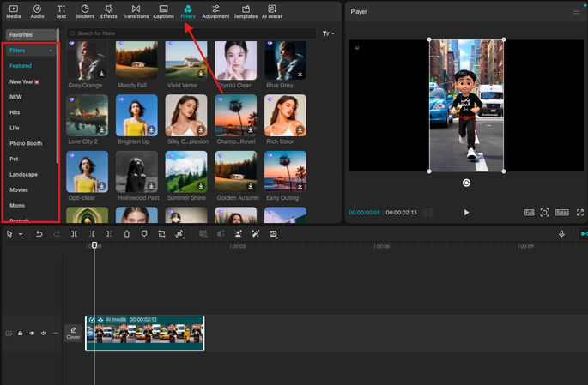588x385 pixels.
Task: Select the NEW filter category
Action: (15, 97)
